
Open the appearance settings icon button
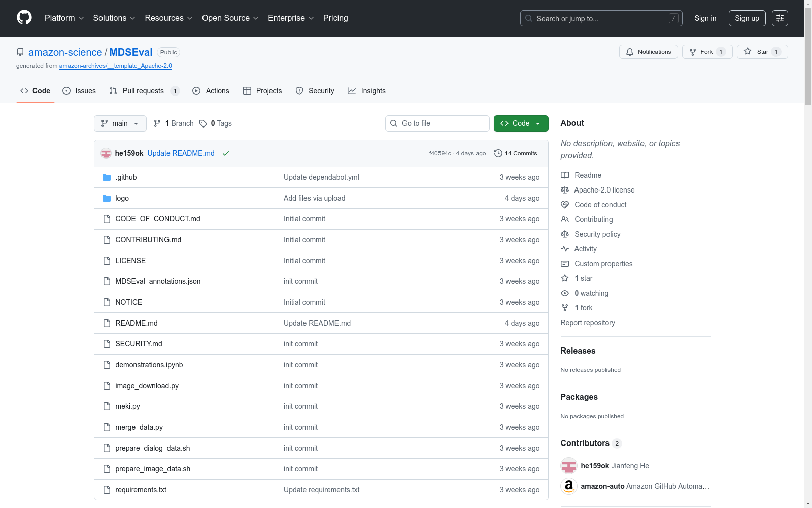pos(780,18)
